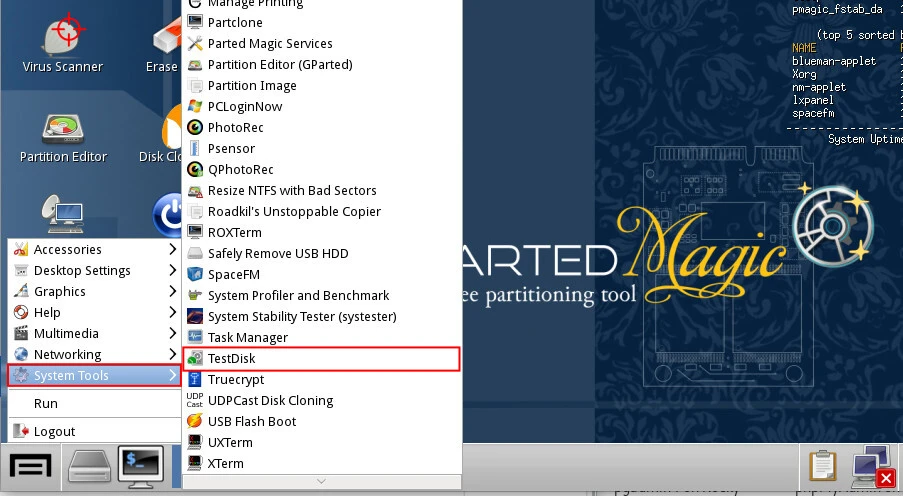Click the drive icon in the taskbar
Viewport: 903px width, 496px height.
click(88, 466)
